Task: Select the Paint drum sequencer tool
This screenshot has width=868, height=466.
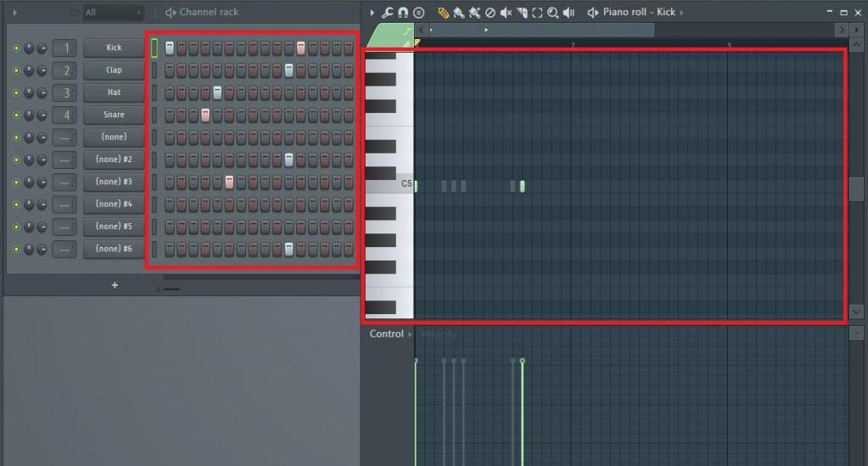Action: point(474,12)
